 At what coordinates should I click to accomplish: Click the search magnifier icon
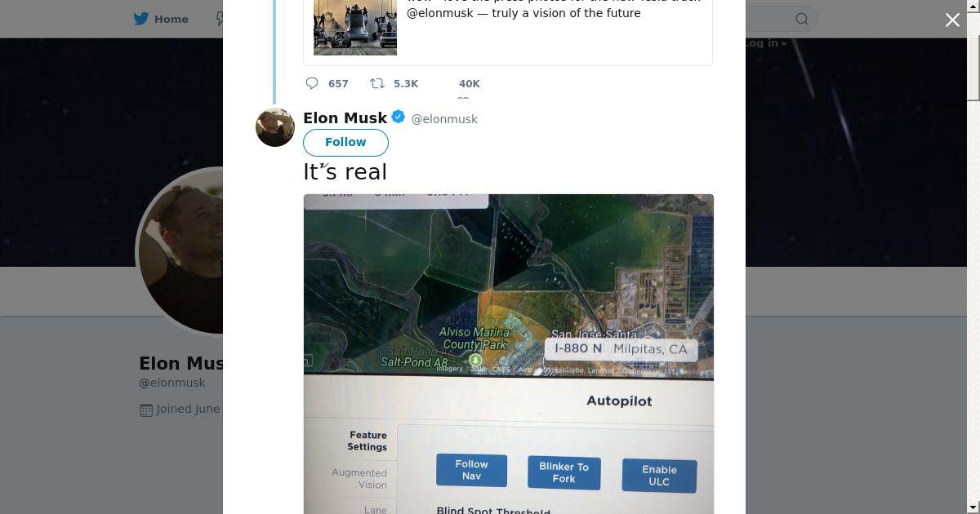pos(802,19)
